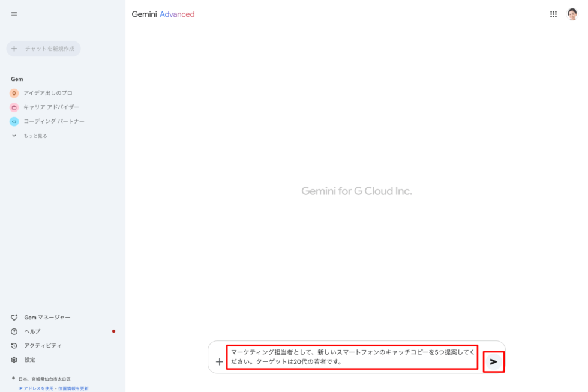
Task: Open the アクティビティ history
Action: click(43, 346)
